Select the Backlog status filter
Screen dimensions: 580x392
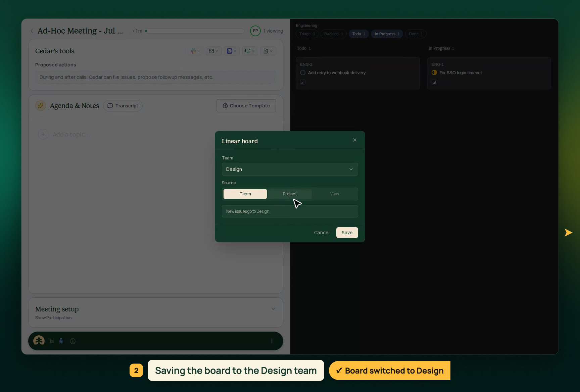click(x=334, y=34)
